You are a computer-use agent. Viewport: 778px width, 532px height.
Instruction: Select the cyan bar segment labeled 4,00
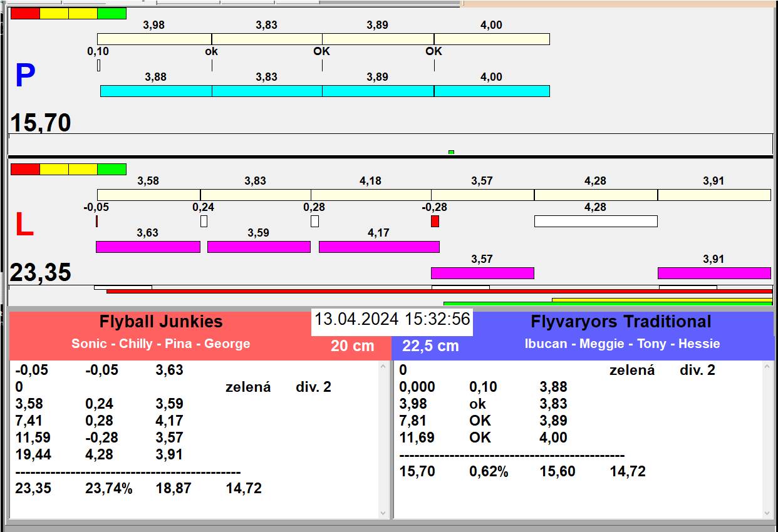[x=492, y=91]
